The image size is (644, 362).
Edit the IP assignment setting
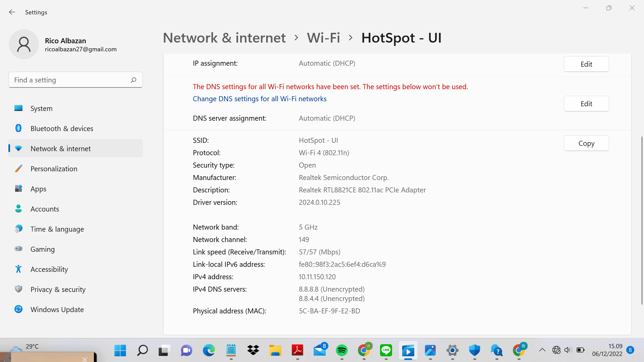pos(586,64)
